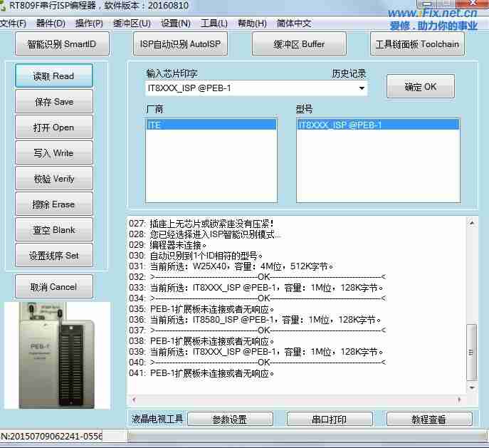Click log line 030 自动识别 message
The width and height of the screenshot is (489, 448).
(x=196, y=256)
